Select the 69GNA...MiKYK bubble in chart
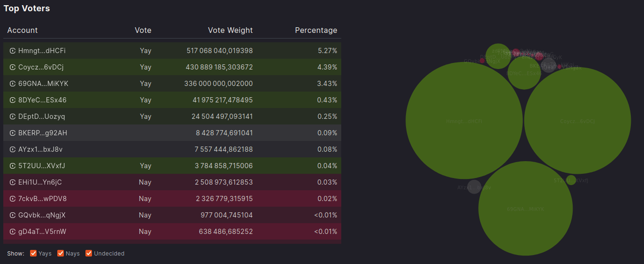 (x=525, y=209)
